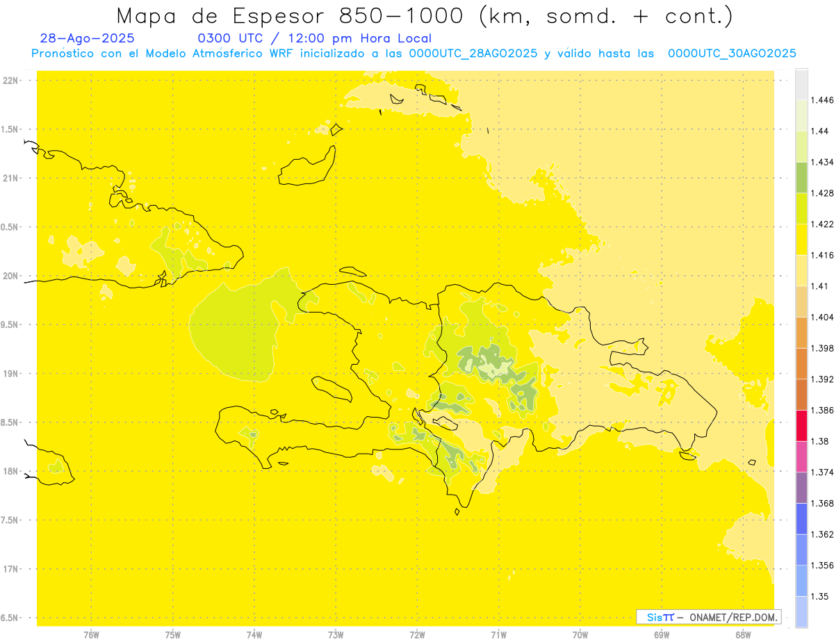Pick the blue colorbar swatch between 1.362 and 1.368
The height and width of the screenshot is (644, 834).
pyautogui.click(x=801, y=519)
